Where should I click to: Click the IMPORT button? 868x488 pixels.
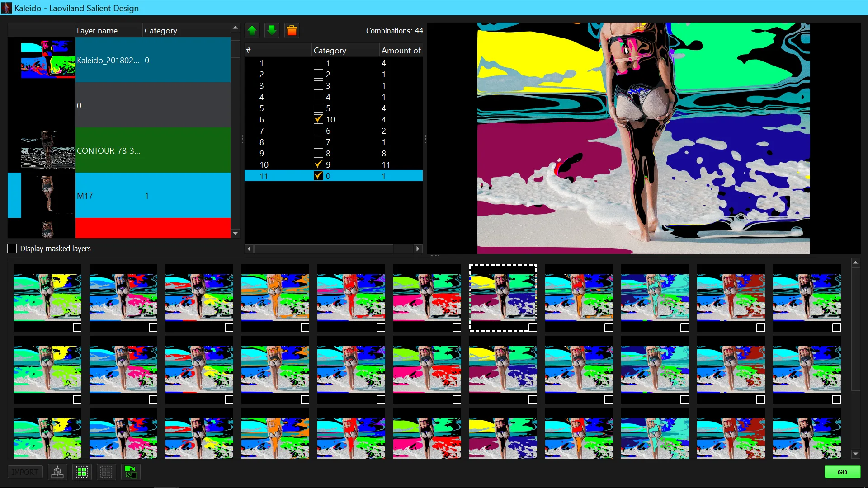click(x=25, y=472)
